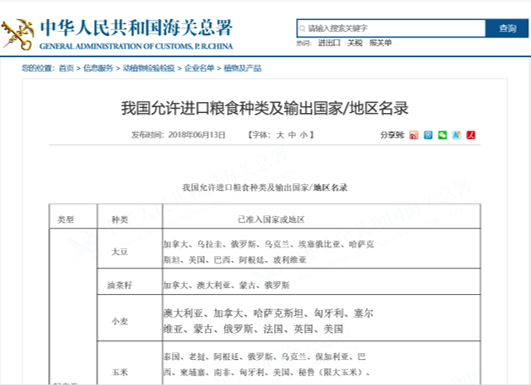The width and height of the screenshot is (531, 385).
Task: Focus the 请输入搜索关键字 search field
Action: (391, 28)
